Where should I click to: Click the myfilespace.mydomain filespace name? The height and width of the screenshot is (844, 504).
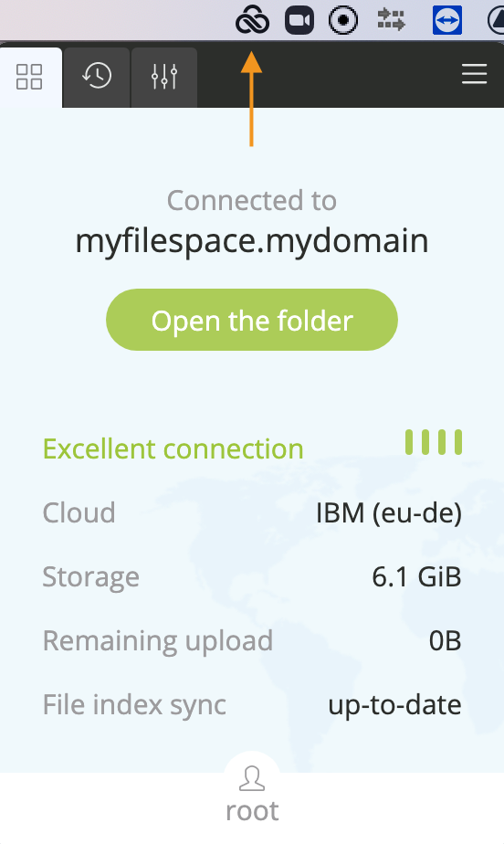click(252, 240)
